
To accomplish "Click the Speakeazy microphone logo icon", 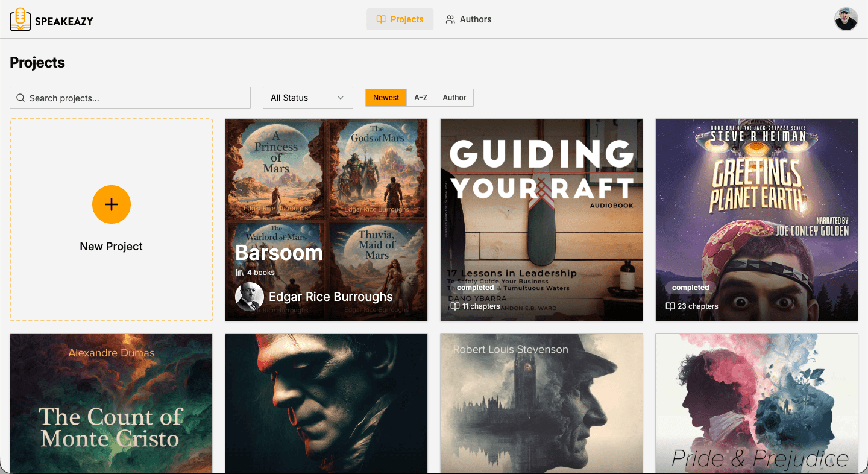I will (x=20, y=19).
